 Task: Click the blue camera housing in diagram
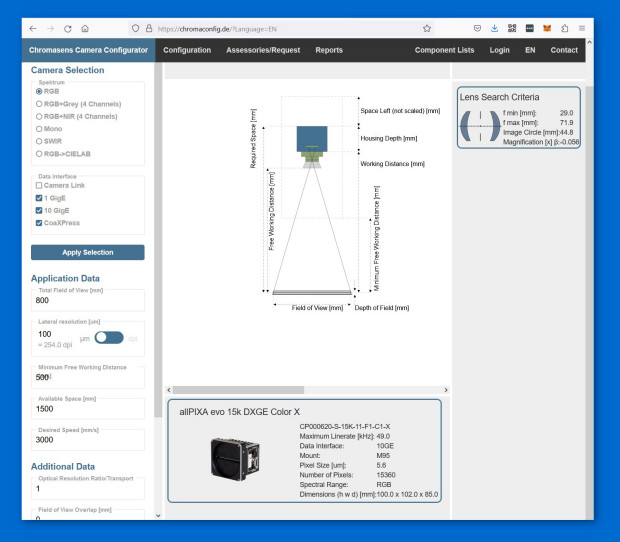click(x=312, y=138)
